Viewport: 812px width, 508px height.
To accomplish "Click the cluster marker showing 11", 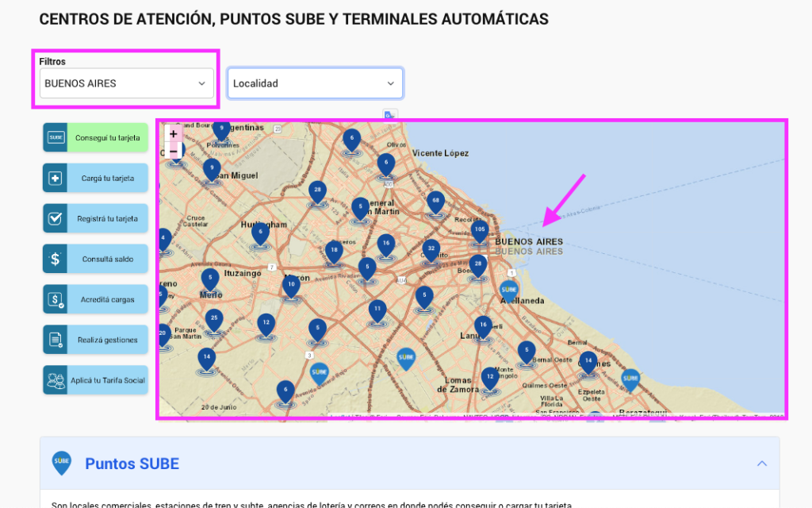I will 377,313.
